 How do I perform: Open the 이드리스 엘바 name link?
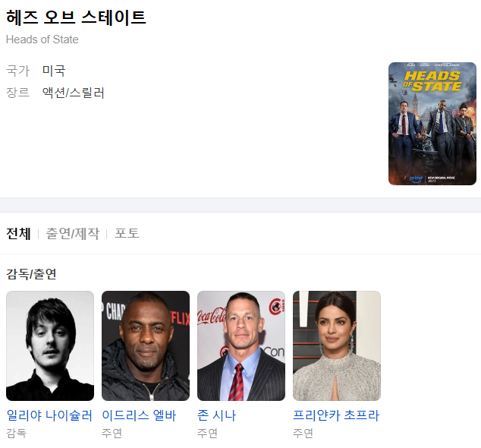(x=139, y=415)
